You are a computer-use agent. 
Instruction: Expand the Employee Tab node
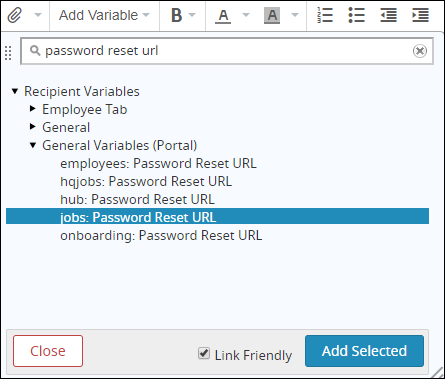(x=33, y=109)
